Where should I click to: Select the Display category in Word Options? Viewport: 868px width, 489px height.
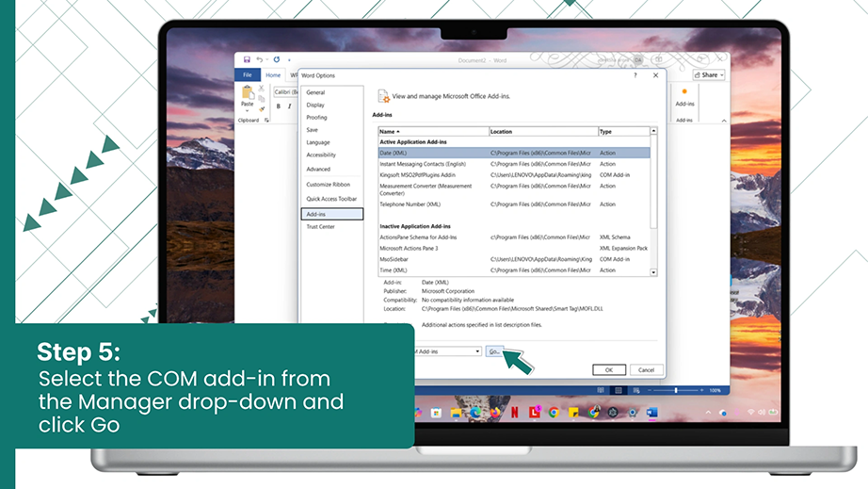(x=315, y=105)
